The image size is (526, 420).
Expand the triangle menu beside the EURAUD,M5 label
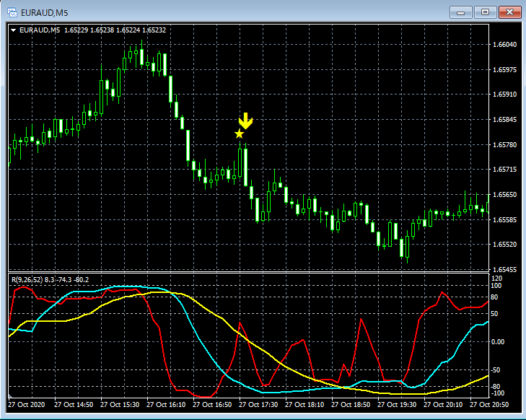tap(14, 30)
